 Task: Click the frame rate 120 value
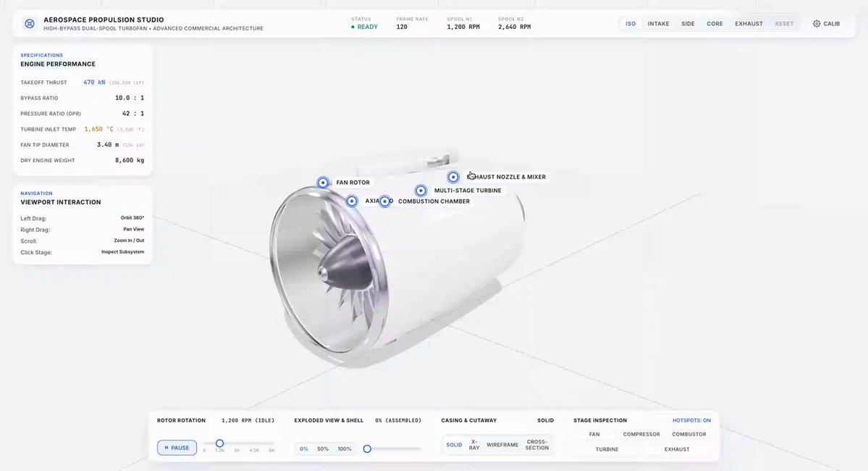[x=402, y=27]
